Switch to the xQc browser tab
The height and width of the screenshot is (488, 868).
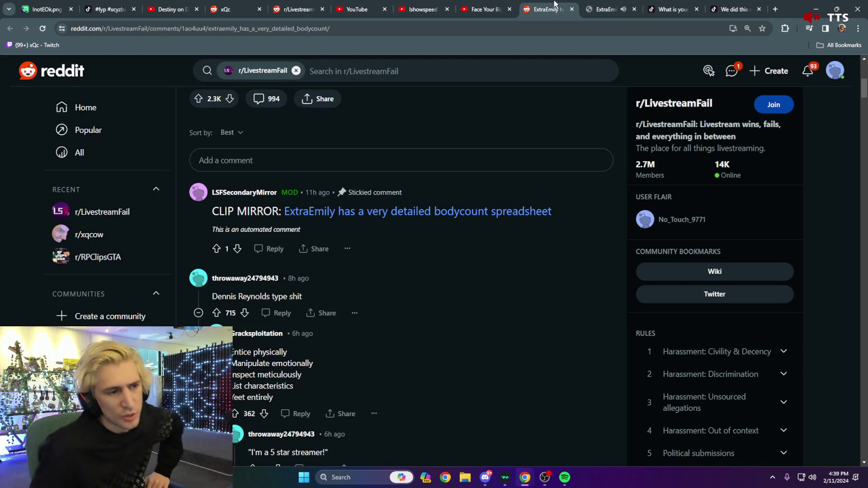pos(225,9)
